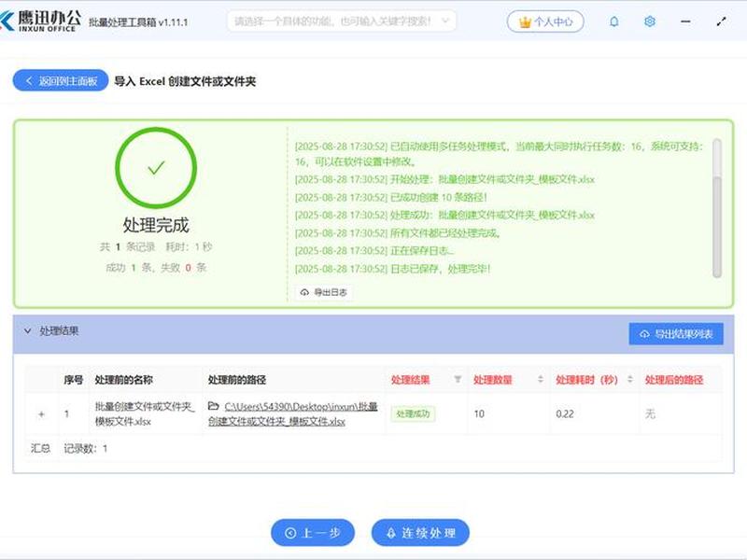The image size is (747, 560).
Task: Click the 连续处理 button
Action: click(x=420, y=532)
